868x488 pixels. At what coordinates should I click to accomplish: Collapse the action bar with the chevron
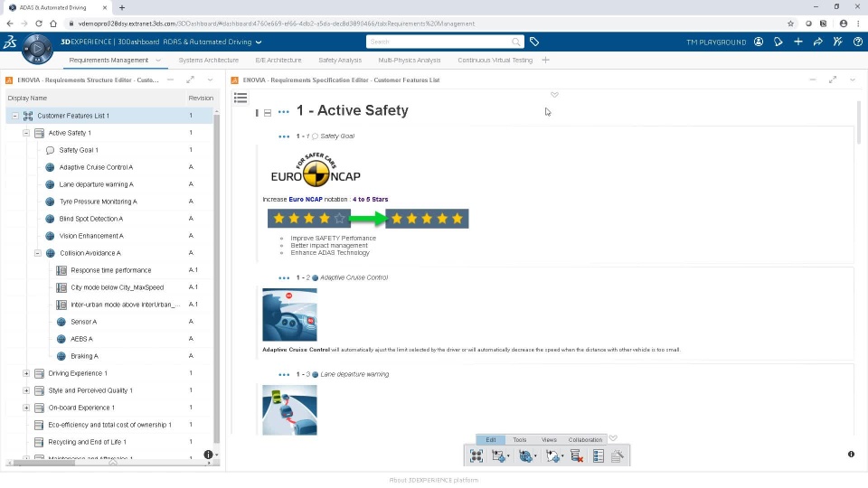tap(613, 438)
